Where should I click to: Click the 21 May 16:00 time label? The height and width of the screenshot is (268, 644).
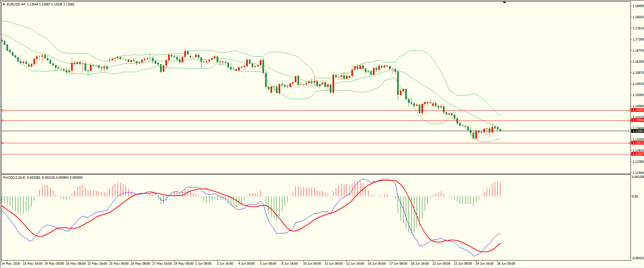[x=97, y=264]
